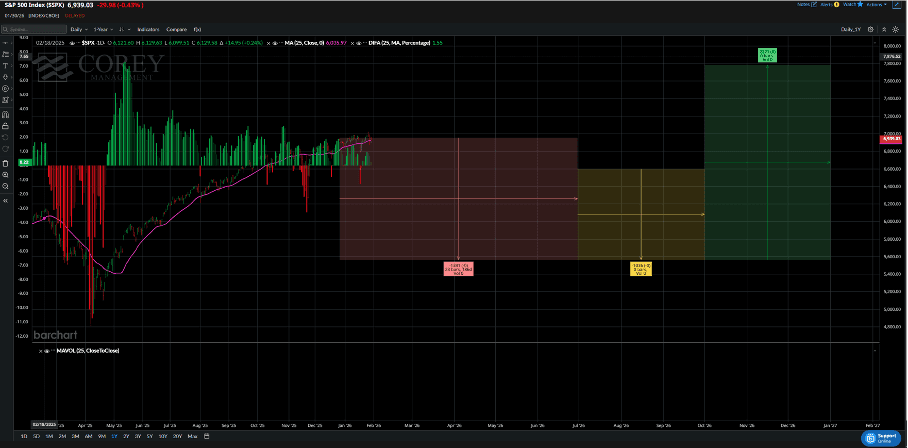Select the 20Y time range
This screenshot has width=908, height=448.
(x=177, y=436)
